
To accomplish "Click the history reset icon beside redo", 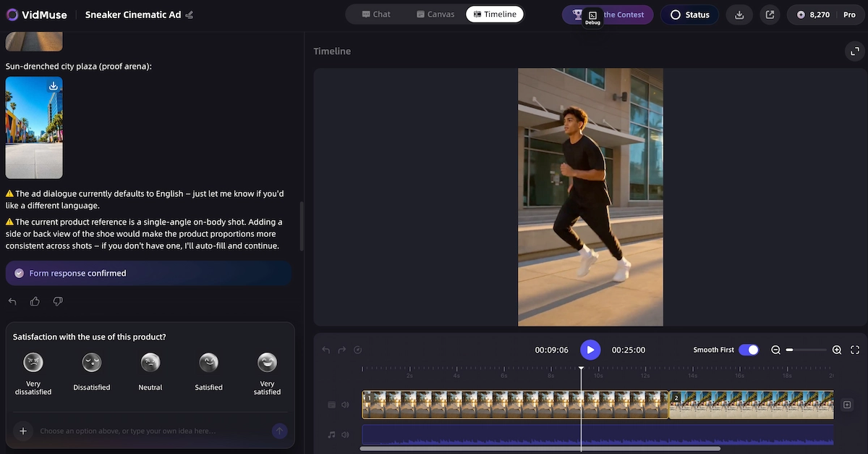I will point(357,350).
